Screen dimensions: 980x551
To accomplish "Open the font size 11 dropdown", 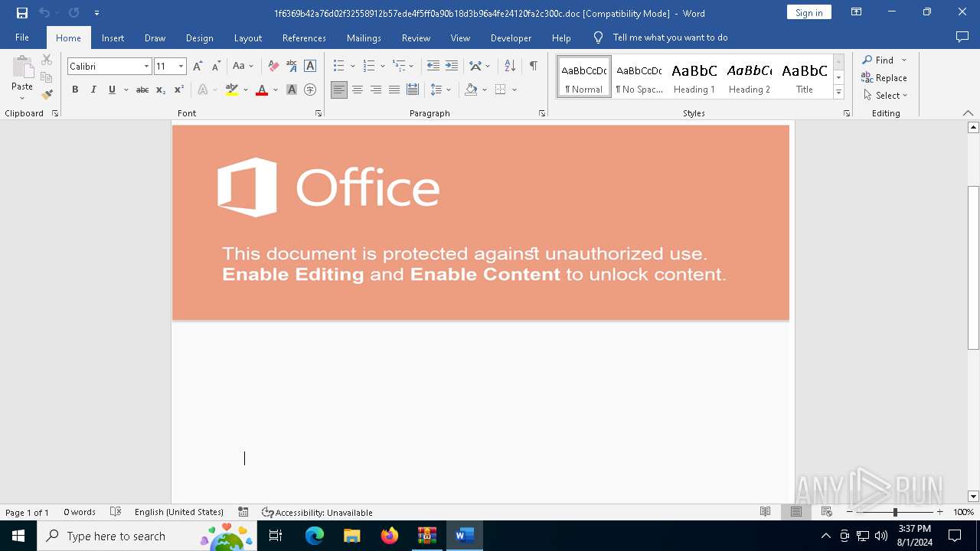I will [181, 67].
